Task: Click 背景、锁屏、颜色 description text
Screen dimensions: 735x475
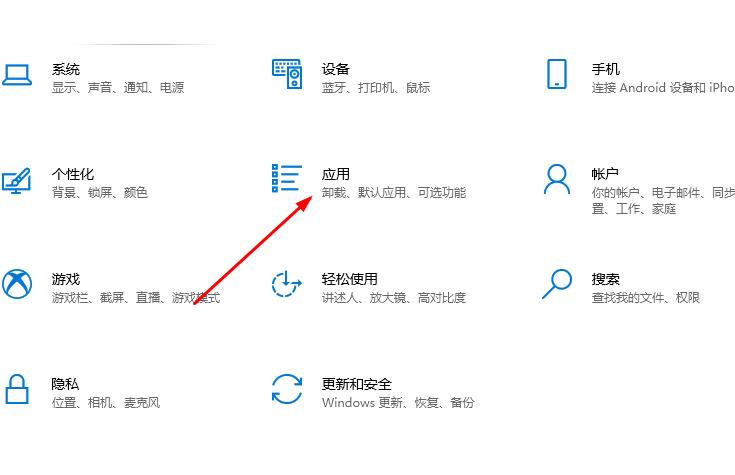Action: pyautogui.click(x=100, y=193)
